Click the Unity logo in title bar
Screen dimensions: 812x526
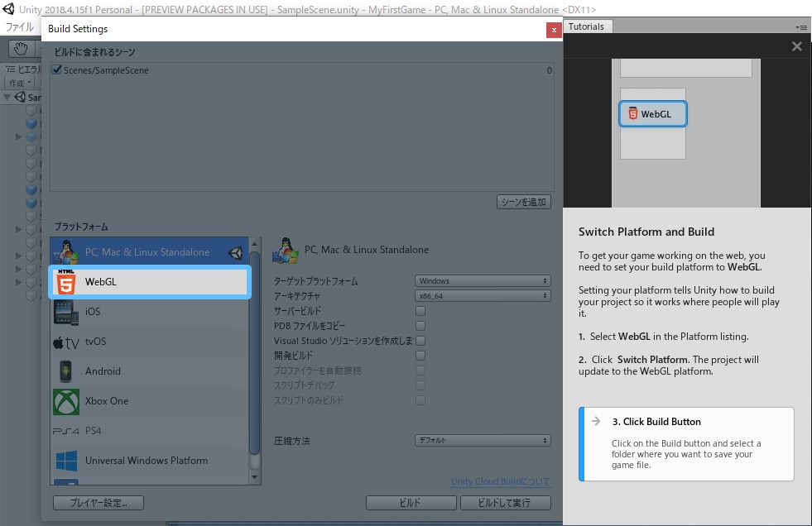coord(8,9)
